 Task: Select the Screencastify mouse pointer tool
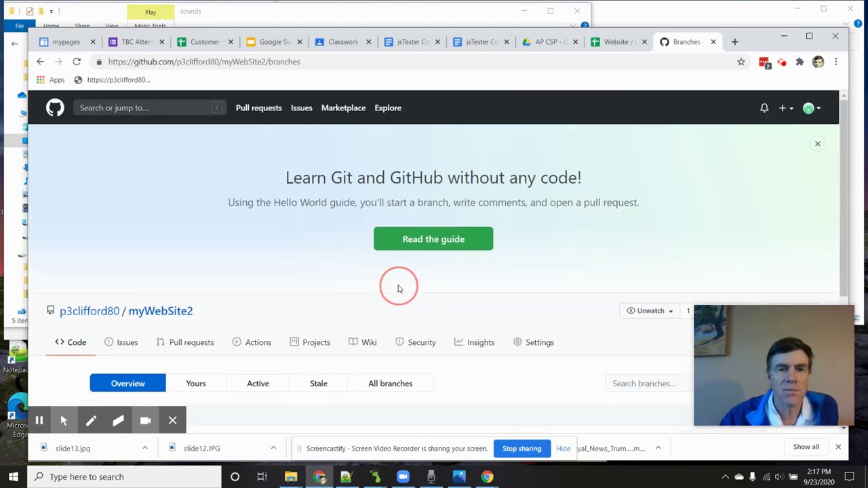[64, 421]
